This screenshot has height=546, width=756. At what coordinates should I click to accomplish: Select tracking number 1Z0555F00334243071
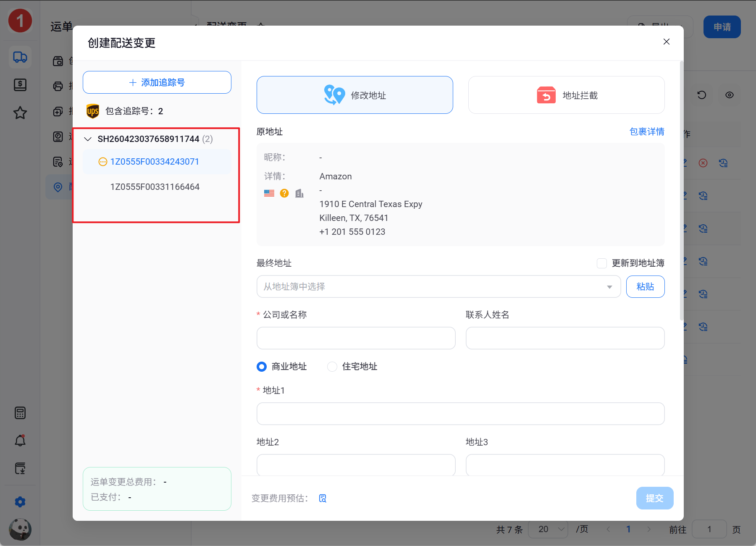coord(155,162)
